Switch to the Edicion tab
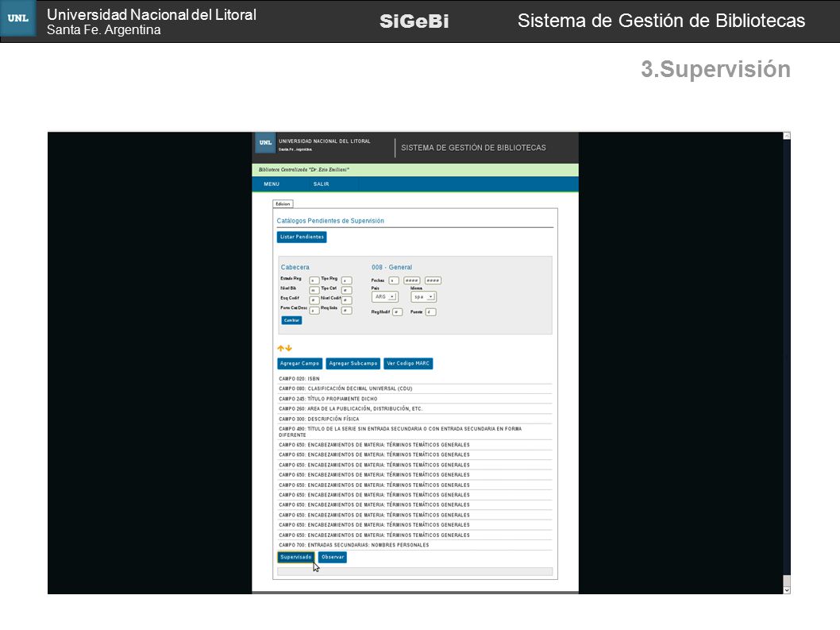 point(283,203)
